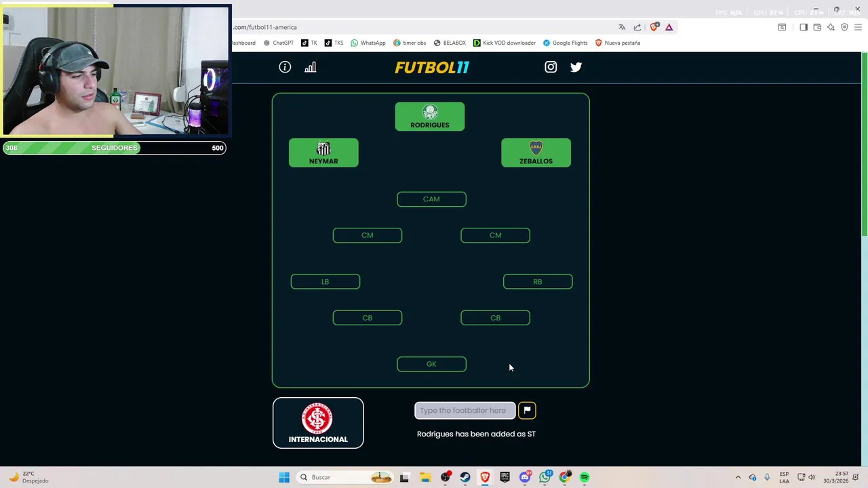Open File Explorer from the taskbar
Screen dimensions: 868x488
pos(425,477)
